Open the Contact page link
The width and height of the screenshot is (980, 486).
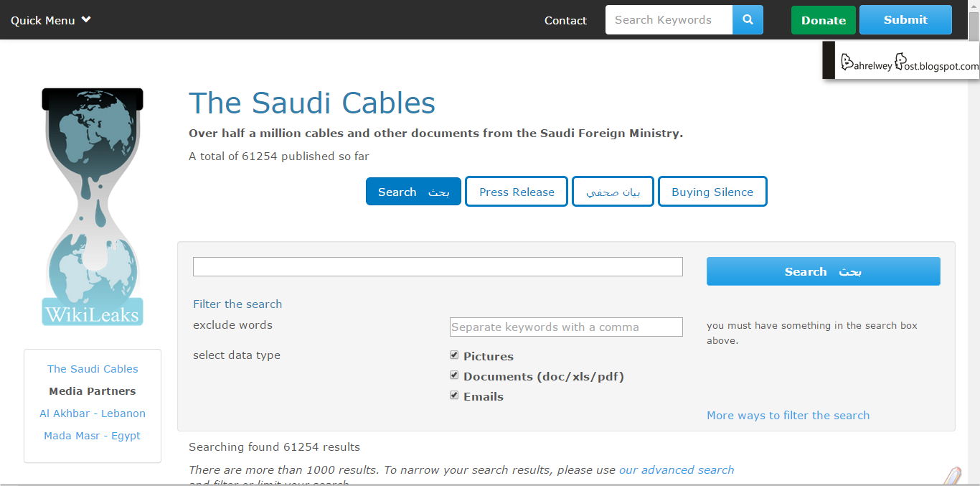point(565,20)
